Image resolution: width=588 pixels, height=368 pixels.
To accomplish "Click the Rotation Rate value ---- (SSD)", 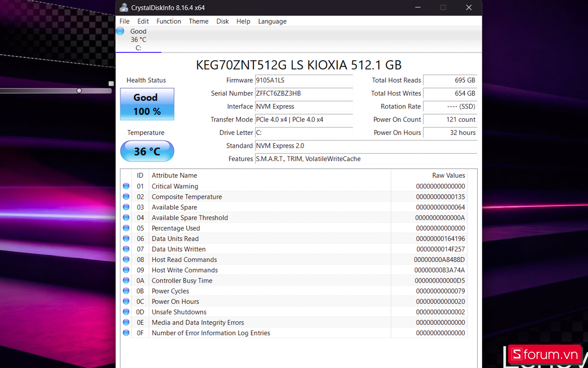I will tap(450, 106).
